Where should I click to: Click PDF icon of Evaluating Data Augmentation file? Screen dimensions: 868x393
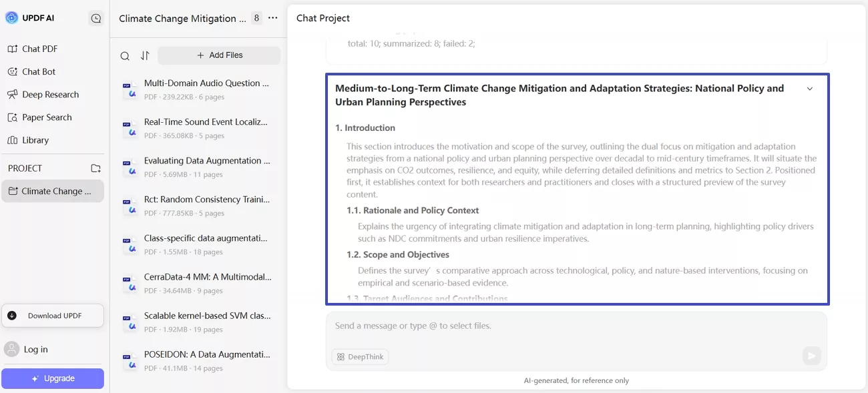(x=130, y=167)
